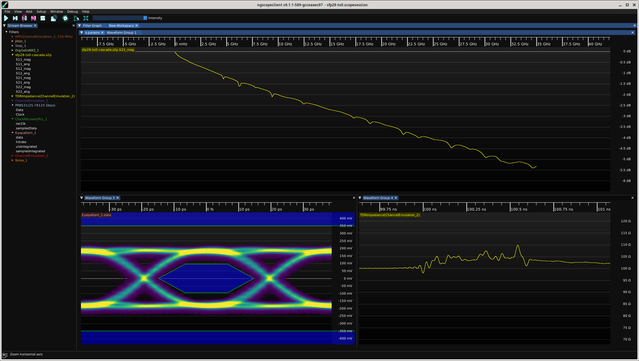Open Waveform Group 3 panel dropdown triangle
This screenshot has width=639, height=361.
click(x=82, y=198)
